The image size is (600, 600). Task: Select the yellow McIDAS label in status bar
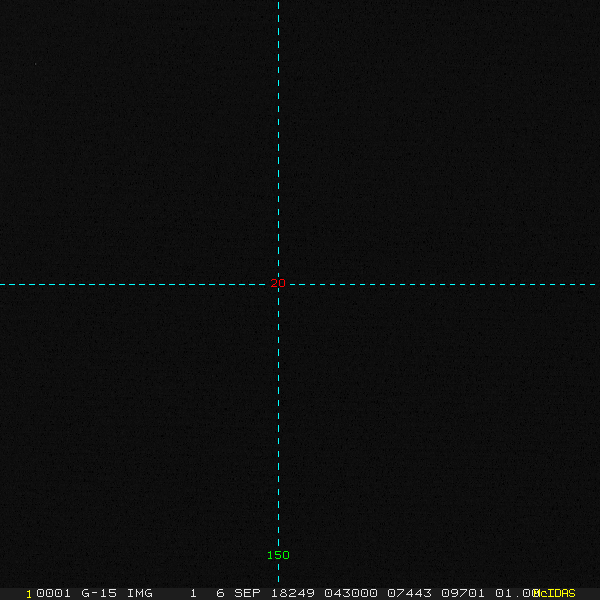pos(556,593)
